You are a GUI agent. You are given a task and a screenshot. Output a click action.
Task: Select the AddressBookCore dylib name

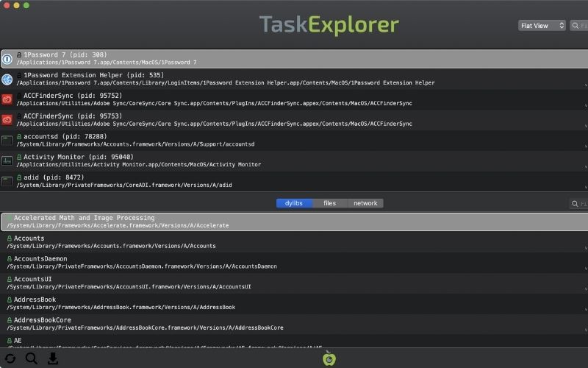pos(43,320)
